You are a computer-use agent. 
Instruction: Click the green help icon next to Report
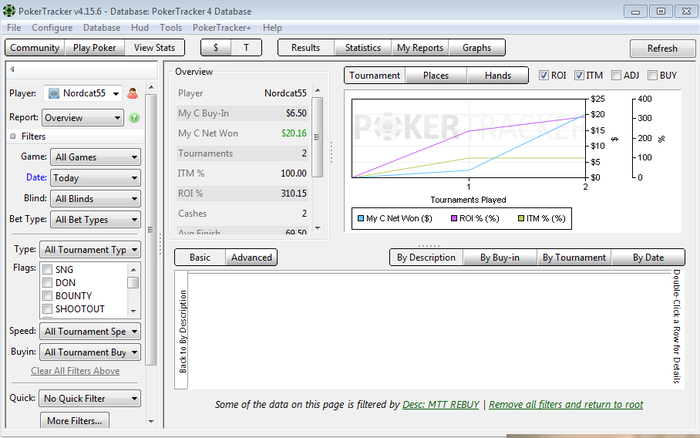click(134, 118)
